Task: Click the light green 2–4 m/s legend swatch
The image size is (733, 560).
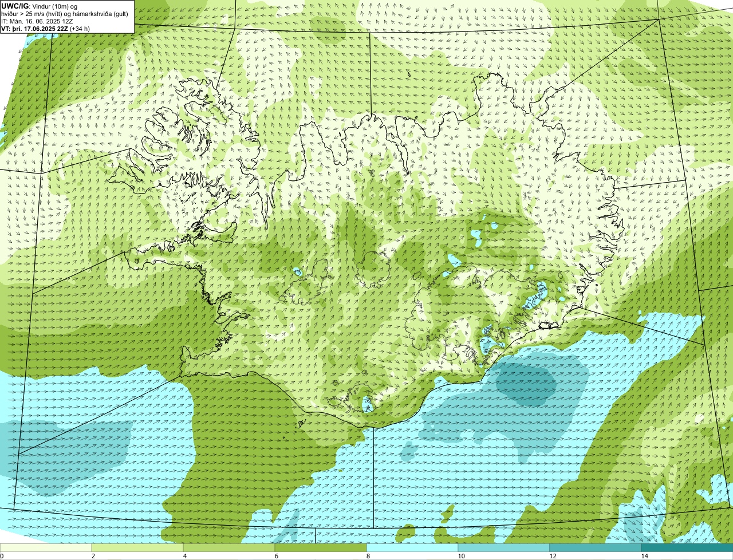Action: [x=137, y=547]
